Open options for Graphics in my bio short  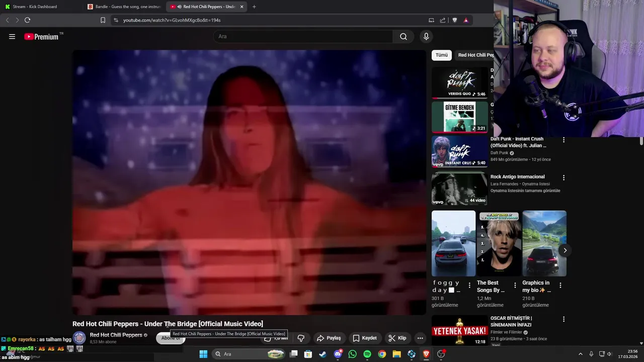coord(560,285)
